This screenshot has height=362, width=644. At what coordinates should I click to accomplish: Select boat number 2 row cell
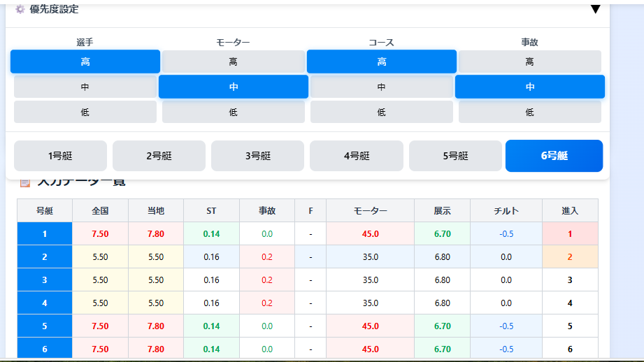45,257
